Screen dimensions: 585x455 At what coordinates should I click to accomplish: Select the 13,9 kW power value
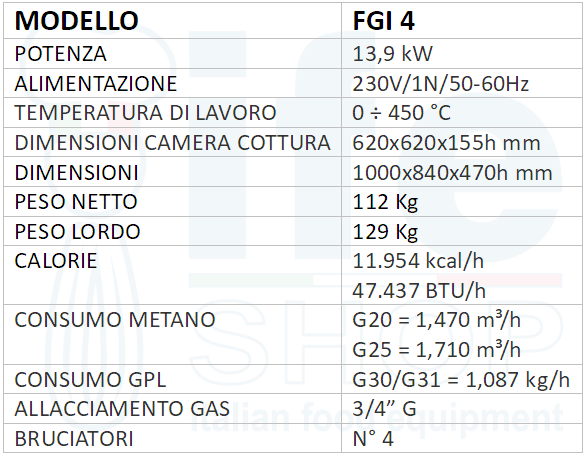[x=392, y=54]
